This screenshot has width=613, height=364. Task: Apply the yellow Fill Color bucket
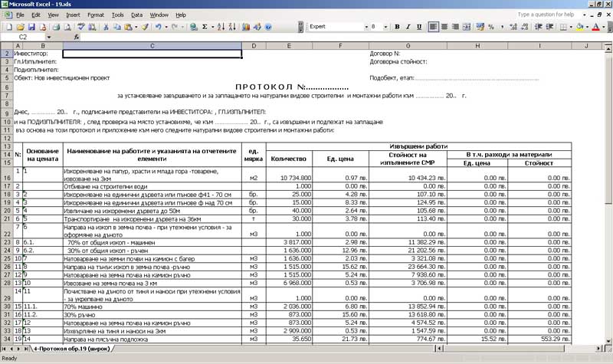point(580,27)
